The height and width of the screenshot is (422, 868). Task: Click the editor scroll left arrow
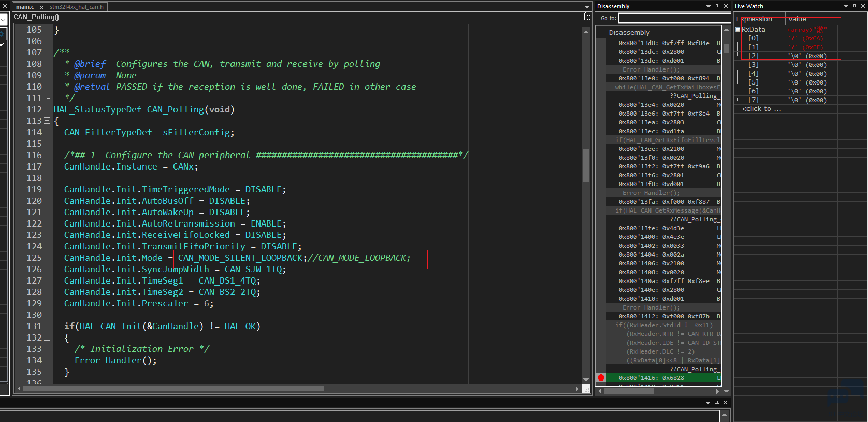point(19,388)
